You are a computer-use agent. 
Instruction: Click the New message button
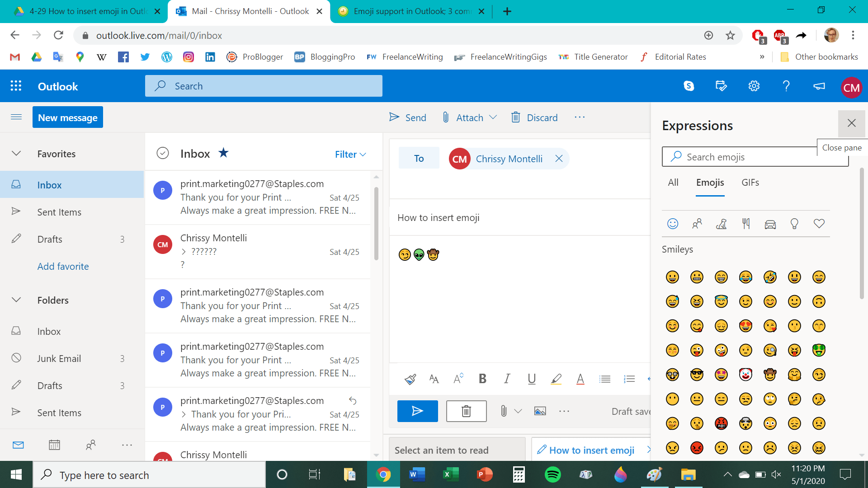coord(68,117)
